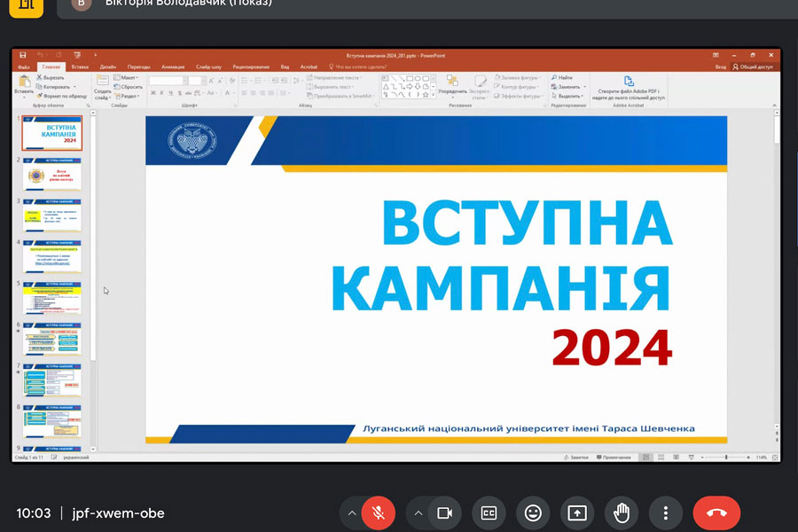Open the Раздел section dropdown

tap(127, 96)
